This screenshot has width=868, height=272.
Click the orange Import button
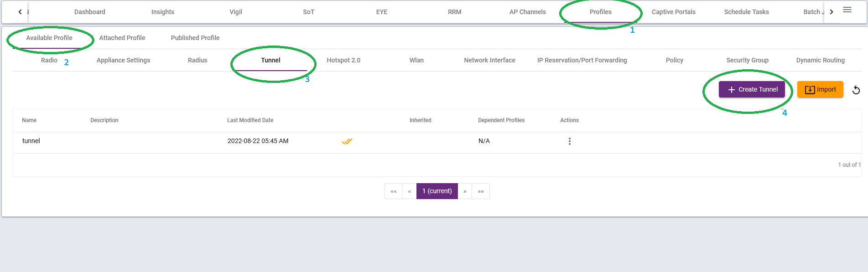tap(820, 89)
